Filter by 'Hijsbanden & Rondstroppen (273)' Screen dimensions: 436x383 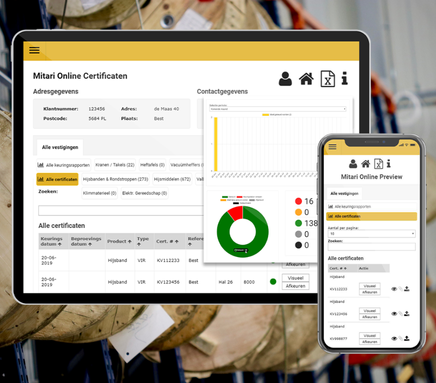click(x=115, y=179)
